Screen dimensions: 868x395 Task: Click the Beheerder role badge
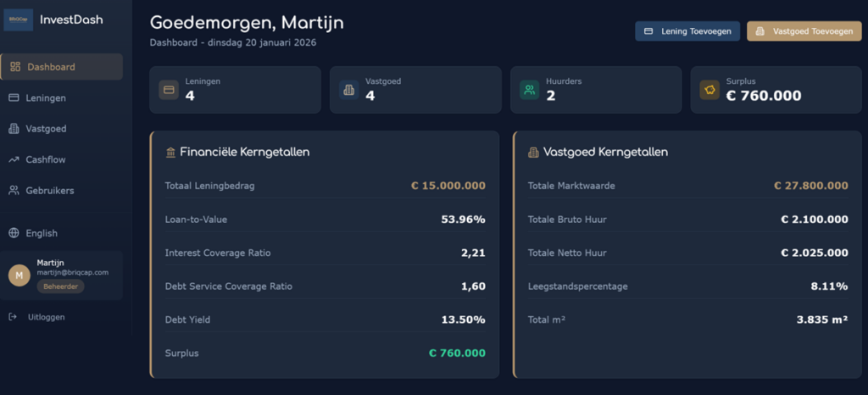60,287
